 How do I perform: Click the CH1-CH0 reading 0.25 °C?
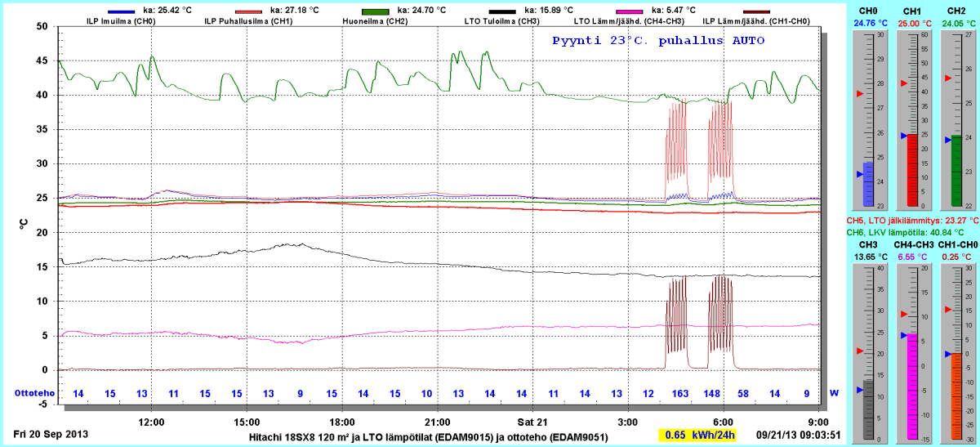pyautogui.click(x=957, y=256)
